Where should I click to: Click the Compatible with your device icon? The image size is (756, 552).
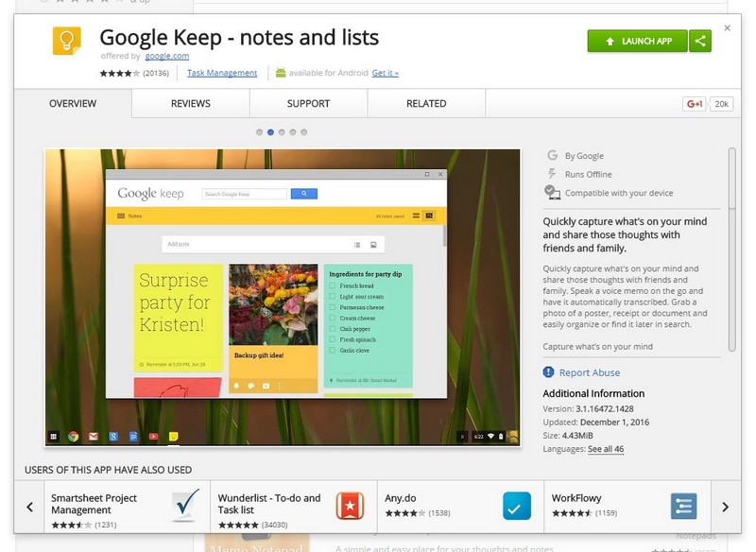[x=552, y=193]
